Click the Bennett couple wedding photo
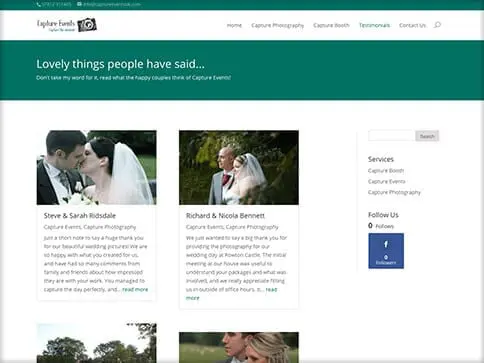484x363 pixels. [239, 167]
